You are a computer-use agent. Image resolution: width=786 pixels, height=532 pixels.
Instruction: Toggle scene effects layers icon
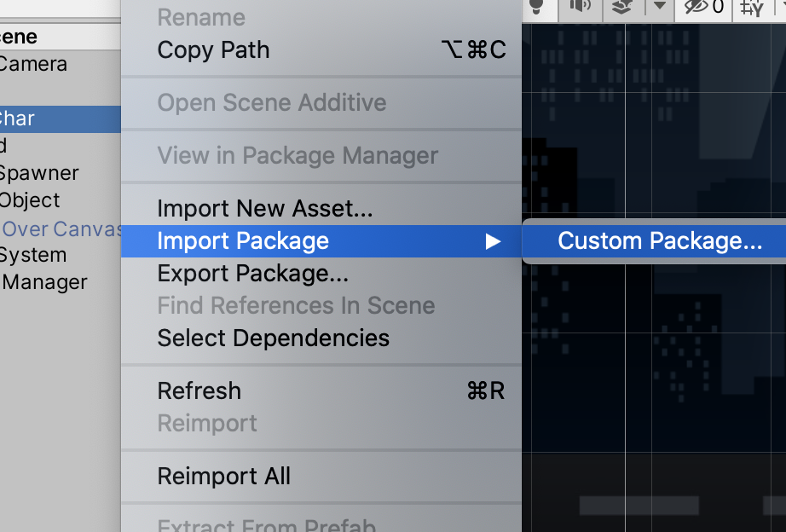tap(623, 8)
